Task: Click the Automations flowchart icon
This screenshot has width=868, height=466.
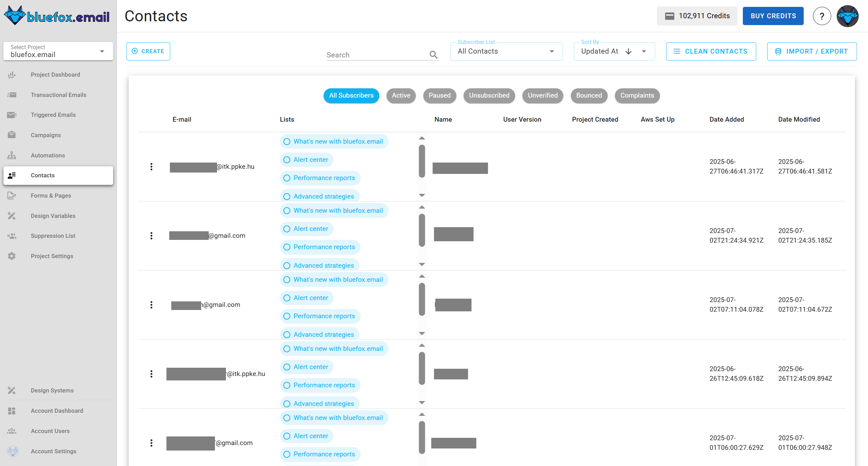Action: point(12,155)
